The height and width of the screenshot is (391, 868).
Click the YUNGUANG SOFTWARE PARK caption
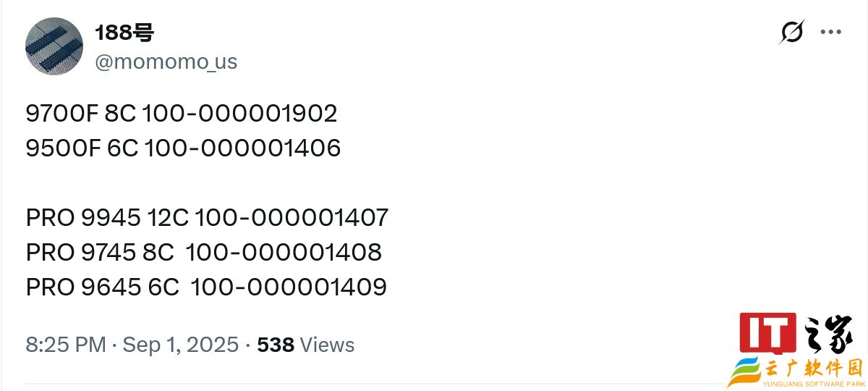pyautogui.click(x=814, y=384)
